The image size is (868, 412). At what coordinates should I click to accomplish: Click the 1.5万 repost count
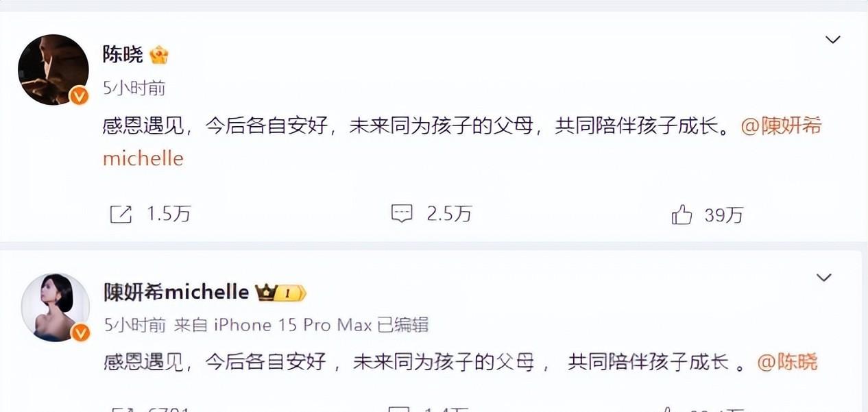click(169, 214)
